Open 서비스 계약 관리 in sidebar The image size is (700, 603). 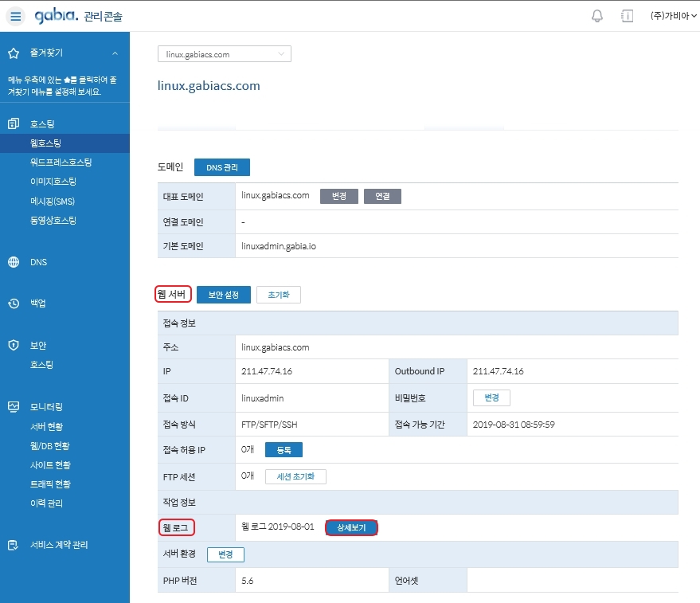pyautogui.click(x=59, y=545)
